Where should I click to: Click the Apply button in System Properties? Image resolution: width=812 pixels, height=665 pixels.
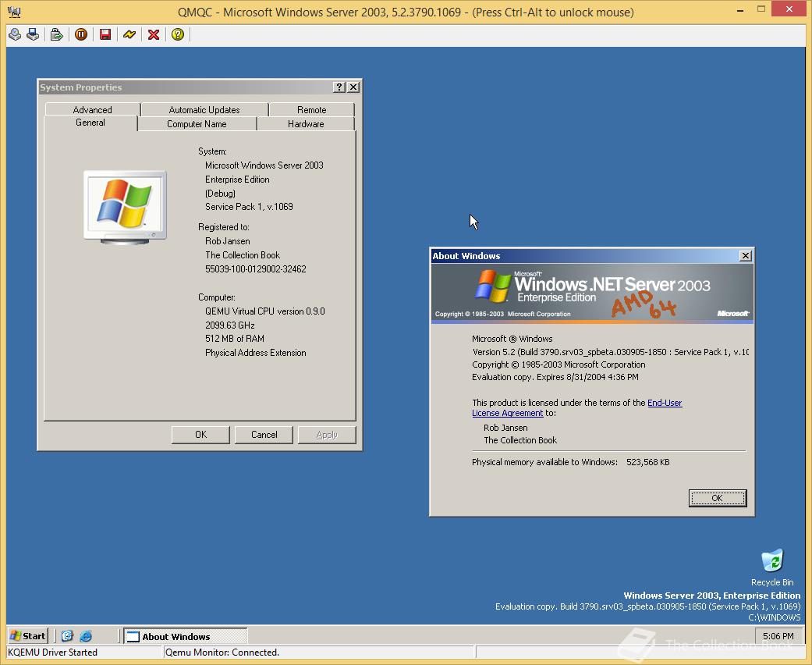327,435
